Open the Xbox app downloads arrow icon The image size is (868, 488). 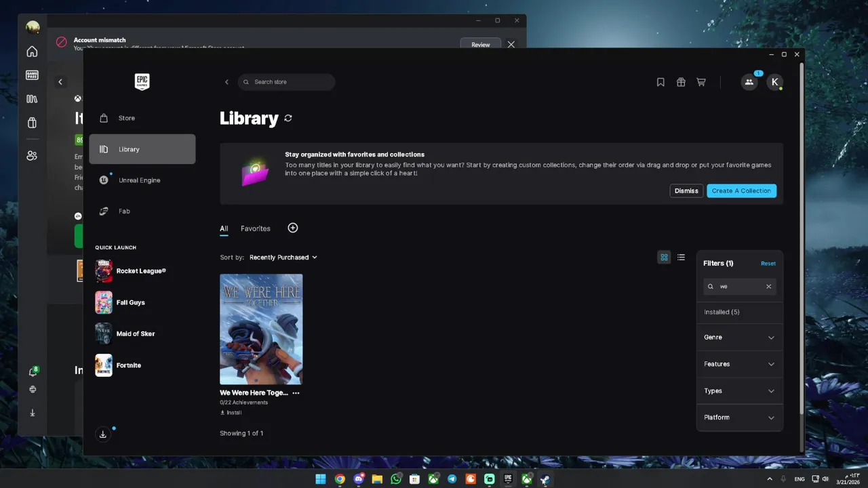click(33, 413)
